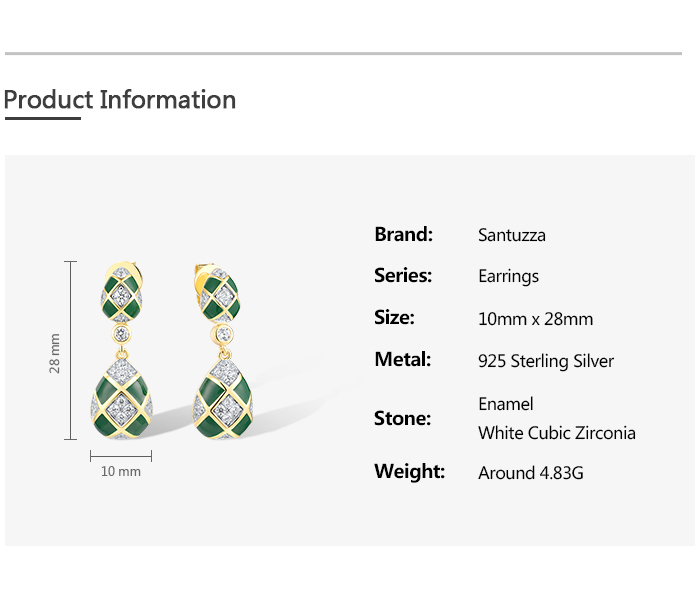
Task: Select the Stone label
Action: click(402, 418)
